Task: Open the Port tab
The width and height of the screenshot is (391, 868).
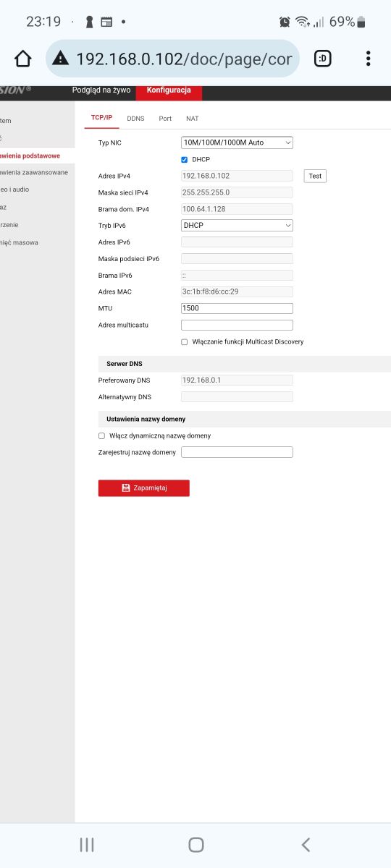Action: (x=165, y=118)
